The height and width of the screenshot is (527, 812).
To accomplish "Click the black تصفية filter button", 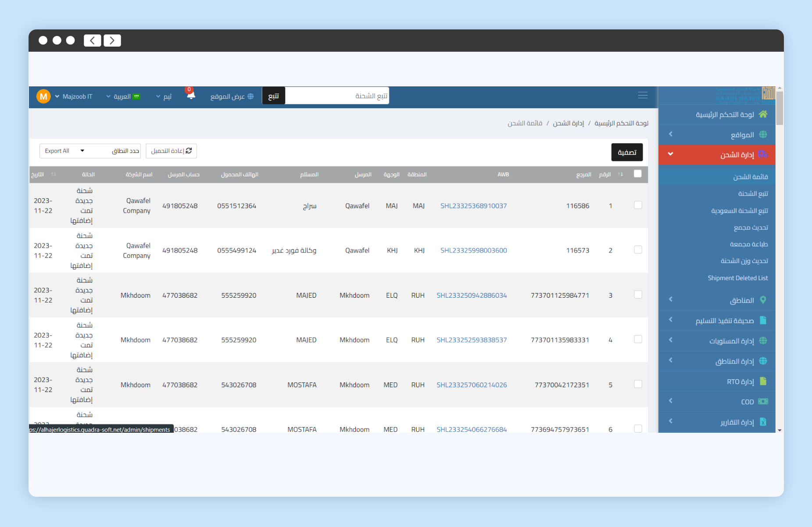I will (x=627, y=152).
